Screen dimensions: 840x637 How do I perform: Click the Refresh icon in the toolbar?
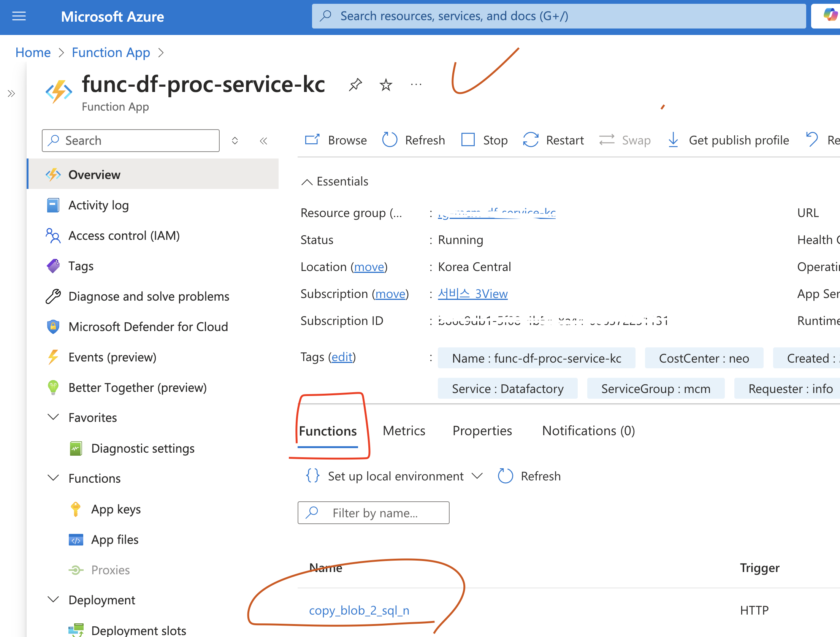[x=390, y=140]
